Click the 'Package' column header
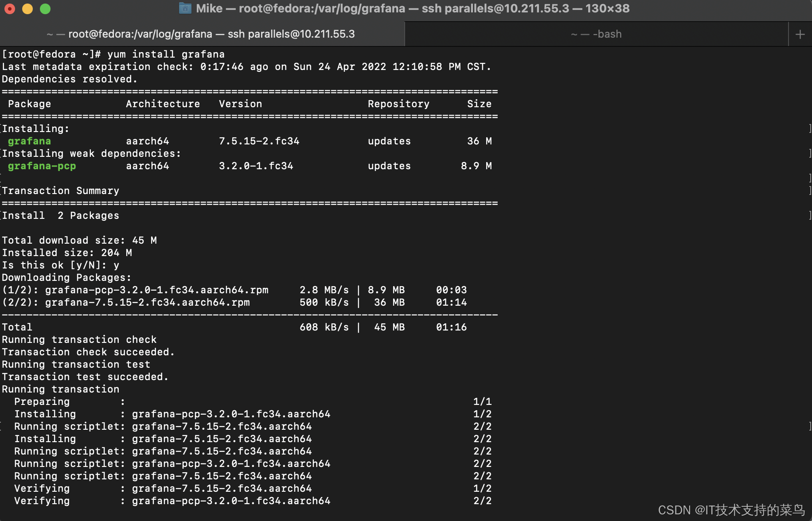Image resolution: width=812 pixels, height=521 pixels. pyautogui.click(x=29, y=104)
